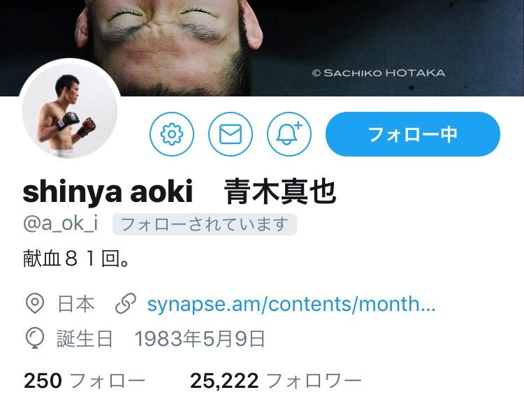The height and width of the screenshot is (420, 524).
Task: Tap the notification bell plus icon
Action: coord(289,134)
